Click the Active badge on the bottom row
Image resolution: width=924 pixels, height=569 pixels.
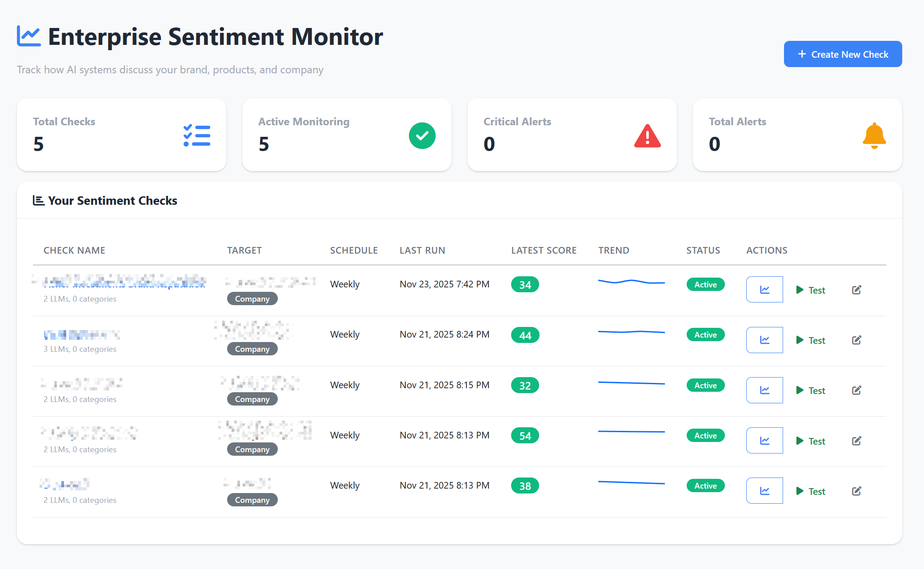(705, 485)
